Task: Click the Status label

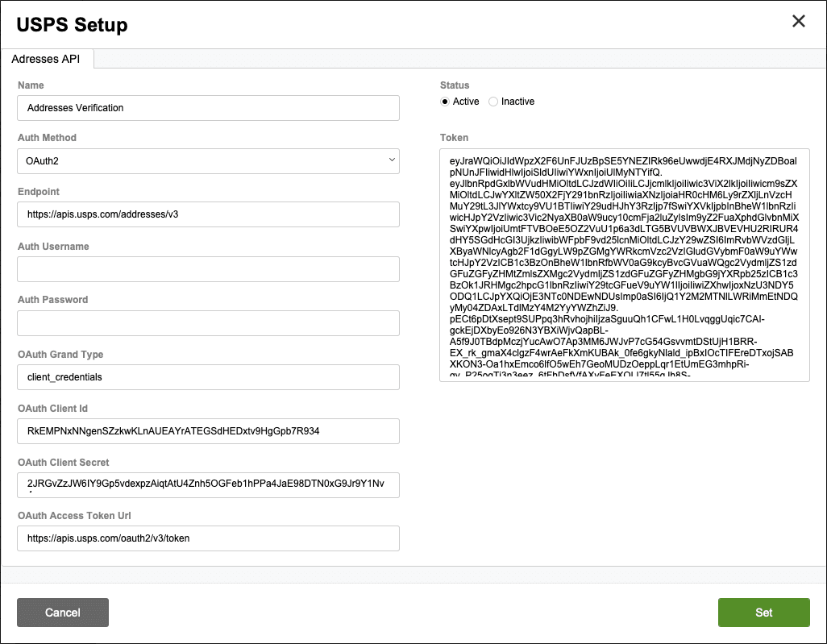Action: pyautogui.click(x=455, y=85)
